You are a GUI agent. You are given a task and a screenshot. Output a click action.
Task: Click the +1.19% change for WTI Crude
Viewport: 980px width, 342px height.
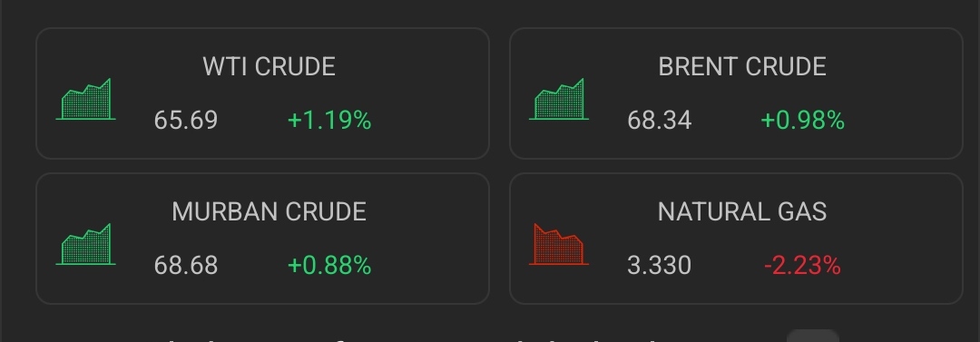[329, 120]
